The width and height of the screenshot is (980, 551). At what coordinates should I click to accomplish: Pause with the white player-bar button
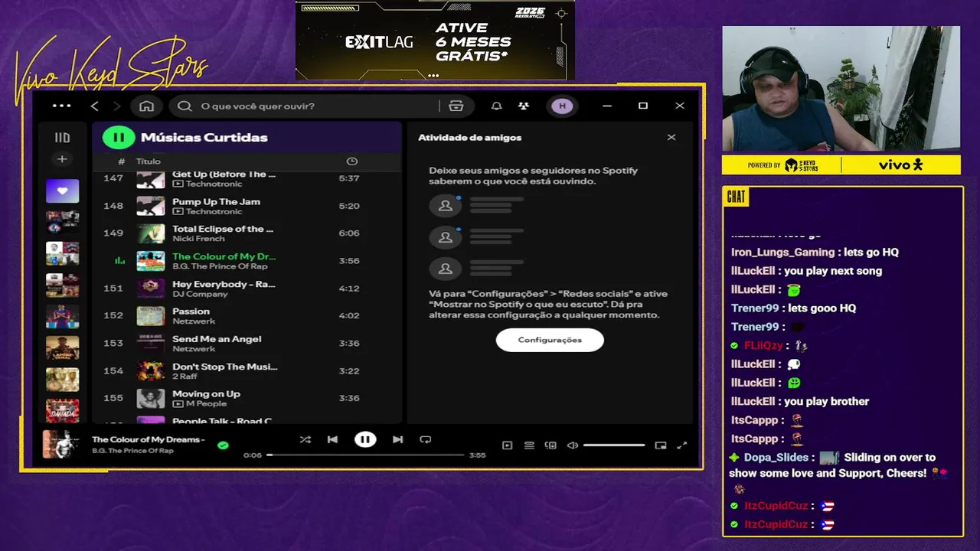coord(365,439)
